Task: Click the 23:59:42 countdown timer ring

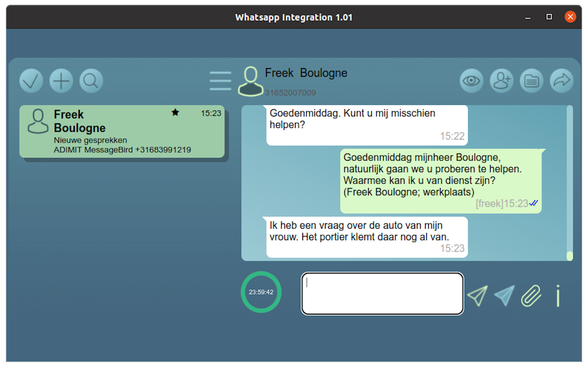Action: click(x=261, y=292)
